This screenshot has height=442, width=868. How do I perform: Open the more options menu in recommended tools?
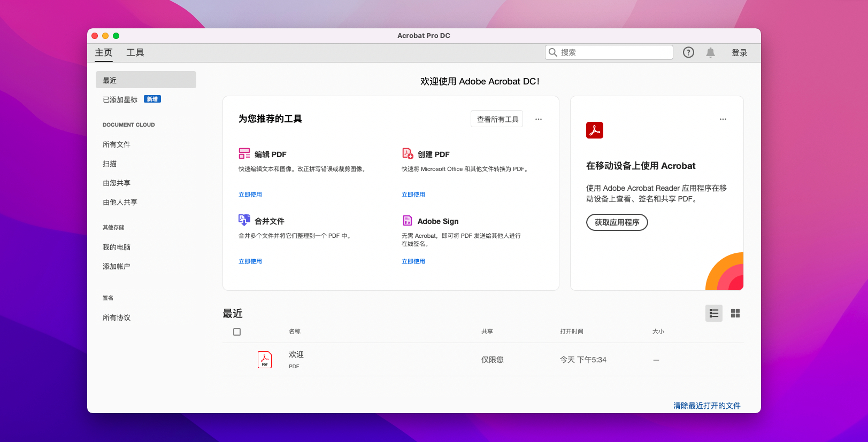(539, 119)
